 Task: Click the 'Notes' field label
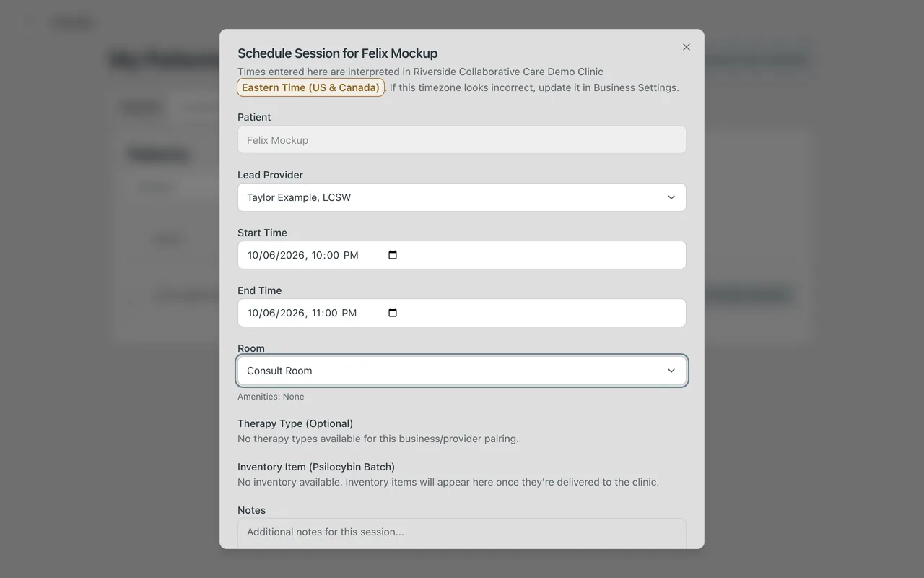(x=252, y=510)
